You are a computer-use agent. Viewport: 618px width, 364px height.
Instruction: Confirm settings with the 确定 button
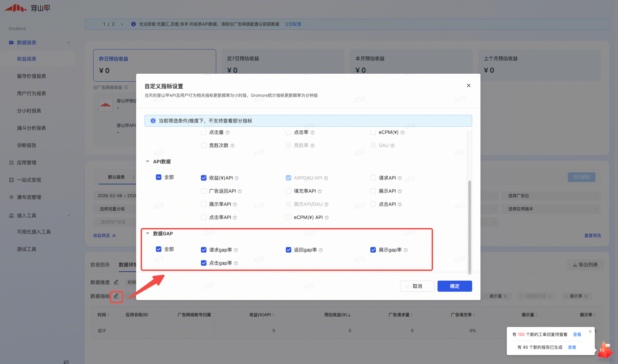[x=454, y=286]
